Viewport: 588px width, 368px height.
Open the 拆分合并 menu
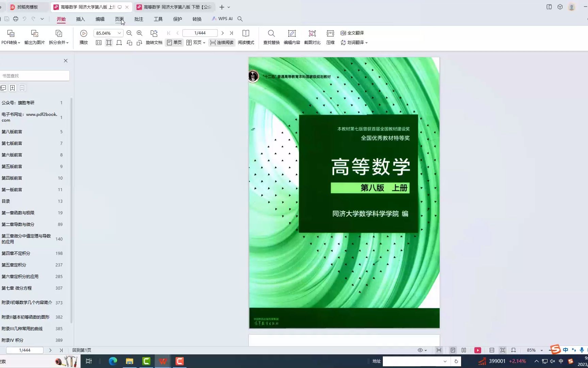(59, 37)
